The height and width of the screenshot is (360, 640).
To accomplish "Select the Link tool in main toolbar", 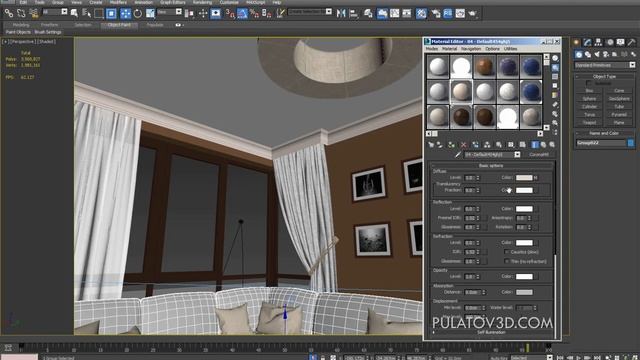I will (8, 13).
